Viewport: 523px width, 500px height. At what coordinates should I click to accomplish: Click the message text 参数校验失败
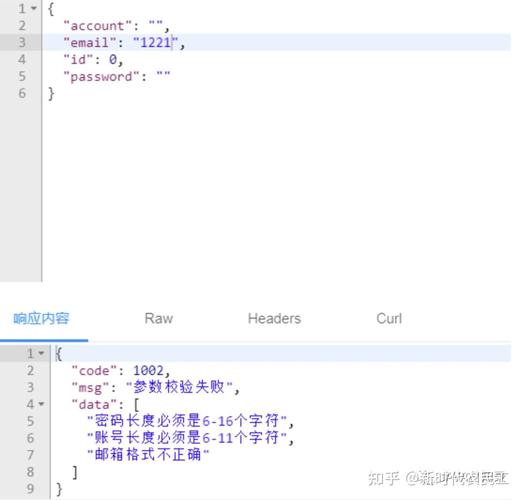pos(179,387)
